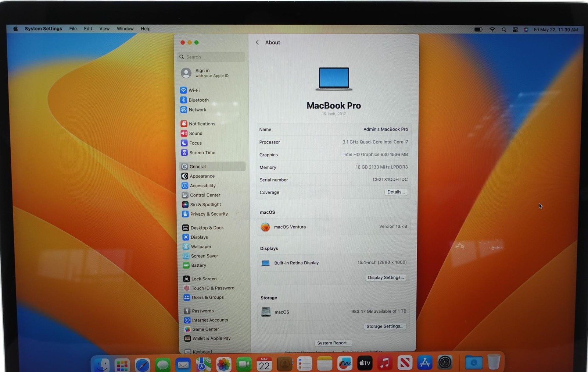588x372 pixels.
Task: Open Display Settings... button
Action: point(386,277)
